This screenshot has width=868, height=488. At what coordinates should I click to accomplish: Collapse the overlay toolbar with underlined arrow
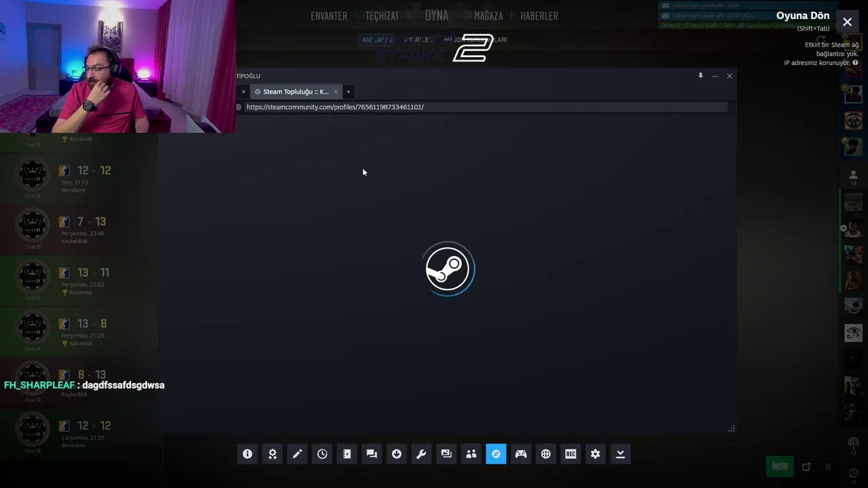(620, 454)
